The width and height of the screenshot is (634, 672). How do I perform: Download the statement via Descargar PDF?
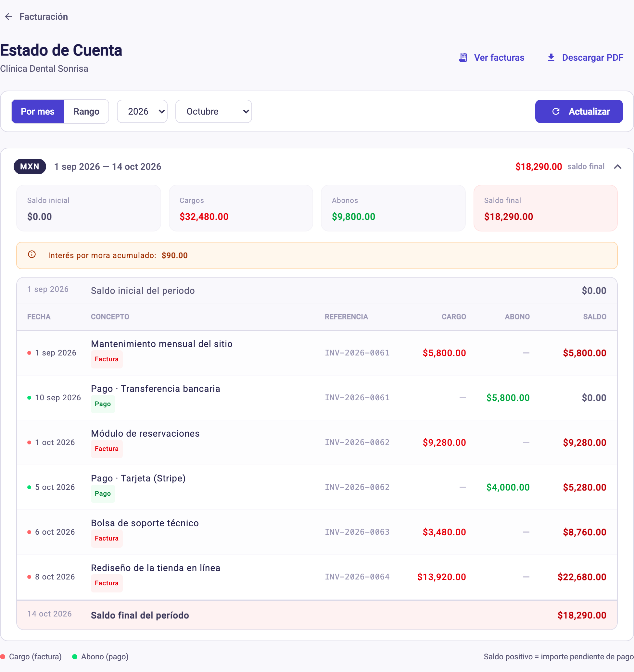click(585, 57)
